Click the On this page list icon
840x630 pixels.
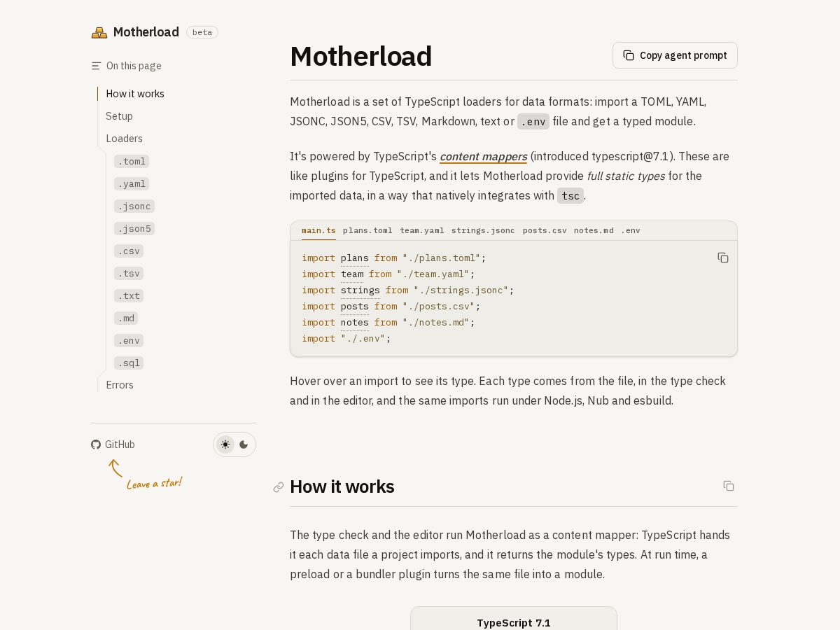97,66
